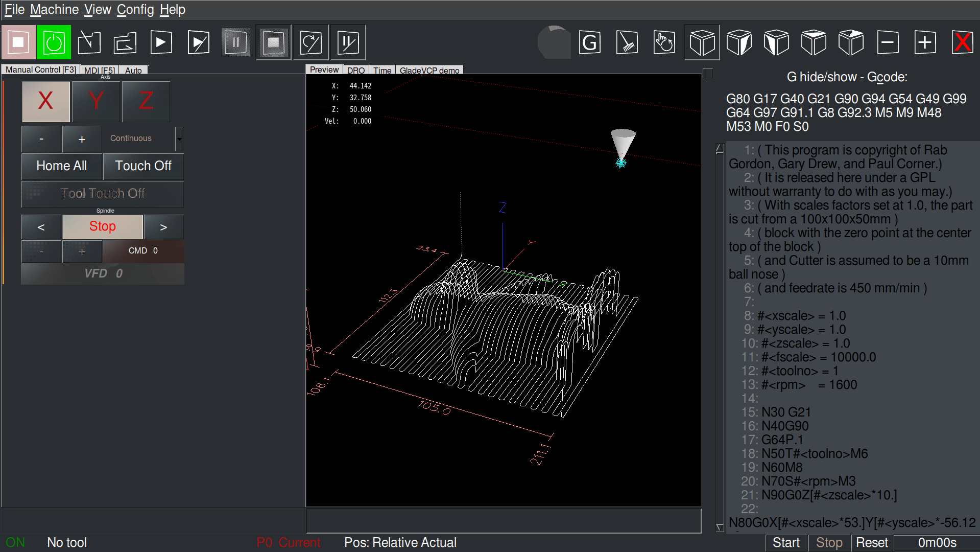Open the Continuous jog increment dropdown
The height and width of the screenshot is (552, 980).
click(179, 139)
